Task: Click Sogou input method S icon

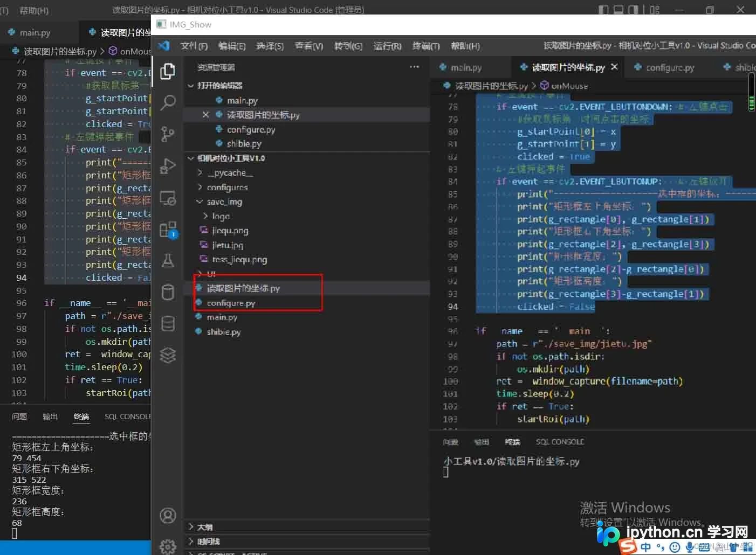Action: click(x=628, y=546)
